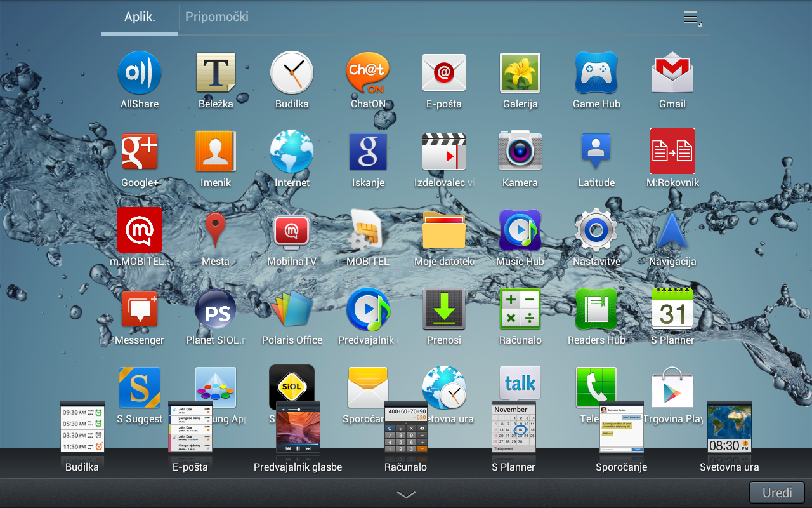
Task: Open Google+ app
Action: tap(140, 152)
